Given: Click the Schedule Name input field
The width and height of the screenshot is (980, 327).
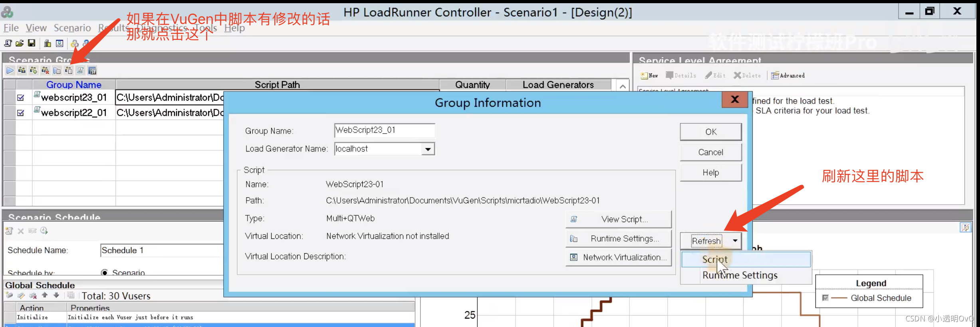Looking at the screenshot, I should click(162, 250).
